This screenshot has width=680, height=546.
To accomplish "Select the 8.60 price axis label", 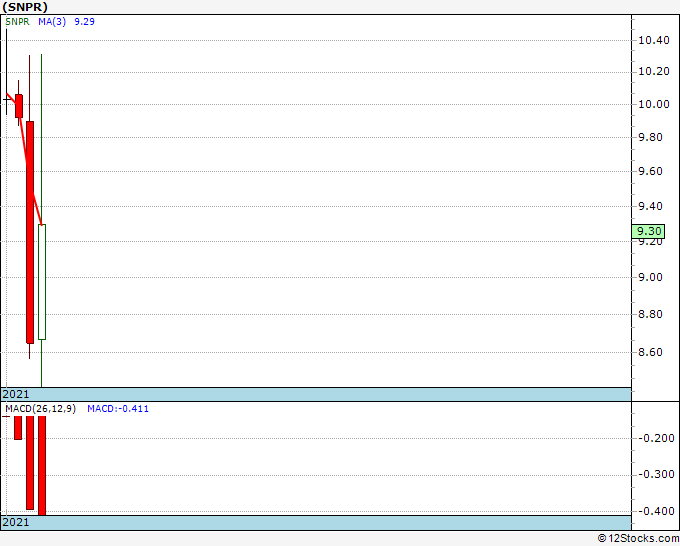I will 651,352.
